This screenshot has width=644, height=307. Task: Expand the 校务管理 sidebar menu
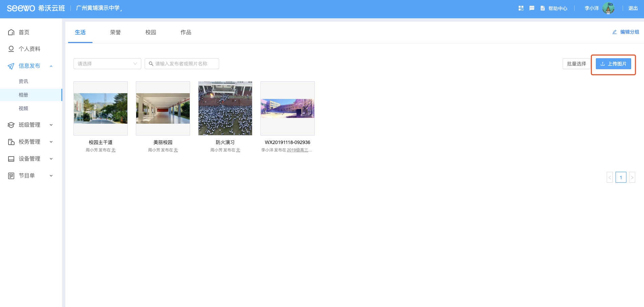[51, 142]
